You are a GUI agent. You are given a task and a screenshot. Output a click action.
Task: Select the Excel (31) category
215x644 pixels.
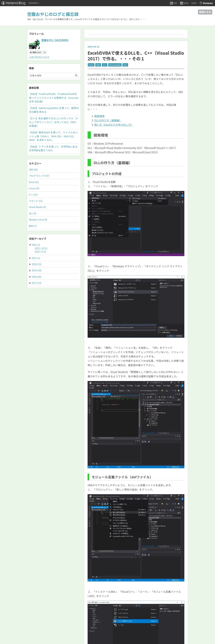[x=34, y=182]
